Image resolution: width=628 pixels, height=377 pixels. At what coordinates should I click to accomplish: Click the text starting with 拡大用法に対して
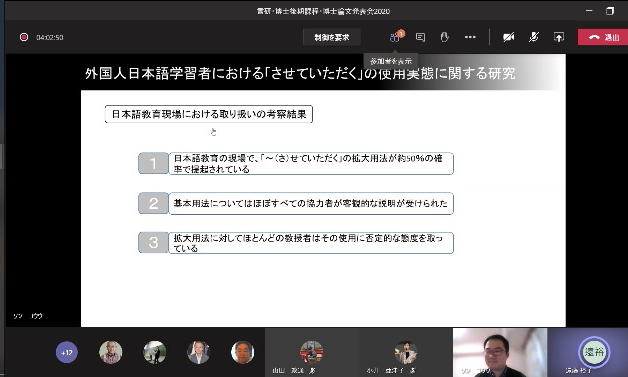(x=308, y=243)
